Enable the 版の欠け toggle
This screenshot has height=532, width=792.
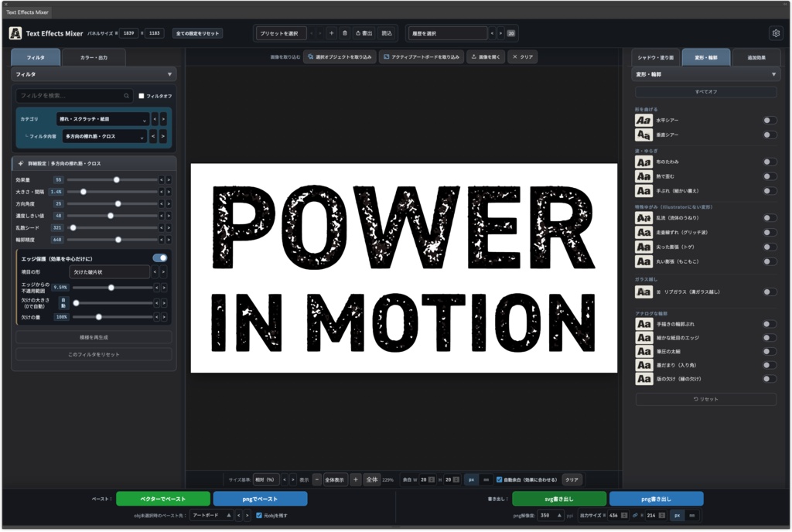tap(770, 379)
